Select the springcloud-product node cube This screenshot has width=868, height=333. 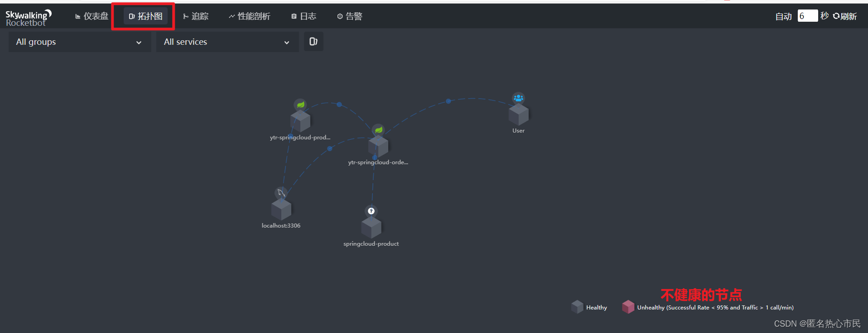click(x=371, y=228)
